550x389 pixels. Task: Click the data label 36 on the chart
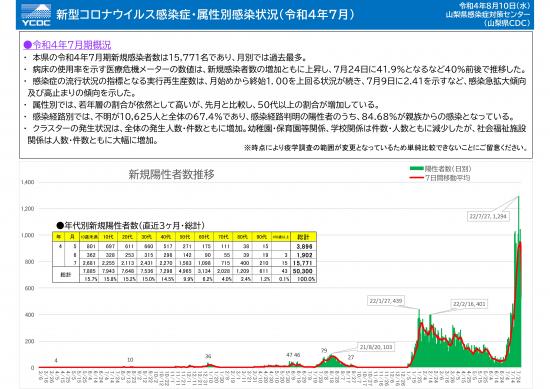[x=208, y=356]
